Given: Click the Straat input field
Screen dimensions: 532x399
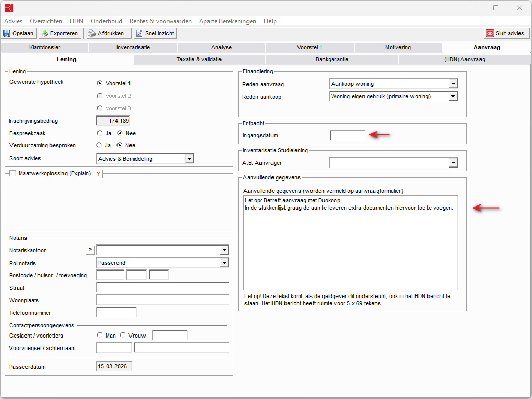Looking at the screenshot, I should [163, 287].
